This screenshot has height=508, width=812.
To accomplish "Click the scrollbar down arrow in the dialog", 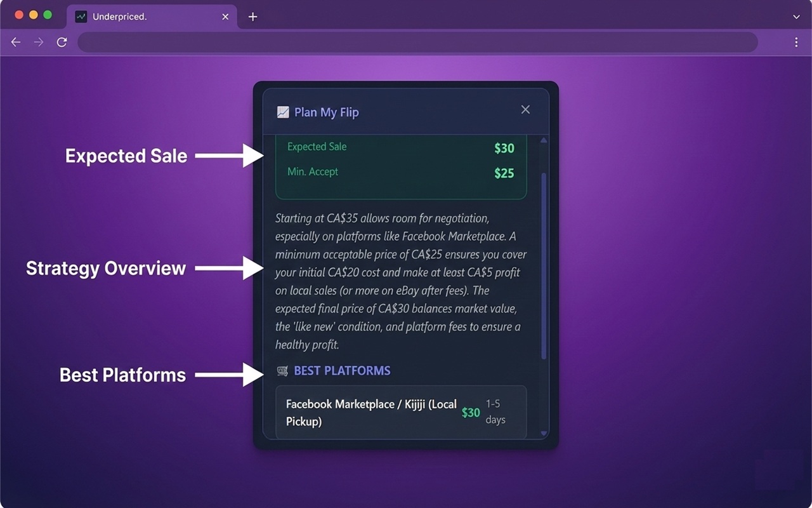I will [544, 432].
